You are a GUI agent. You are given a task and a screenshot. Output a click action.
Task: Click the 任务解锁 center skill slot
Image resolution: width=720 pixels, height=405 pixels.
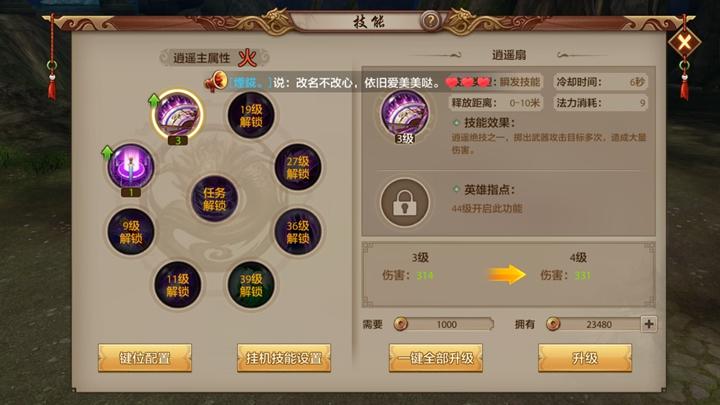point(214,199)
